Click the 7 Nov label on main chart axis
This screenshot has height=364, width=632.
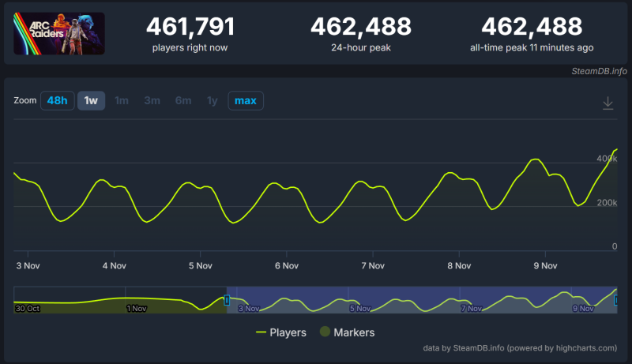click(373, 266)
